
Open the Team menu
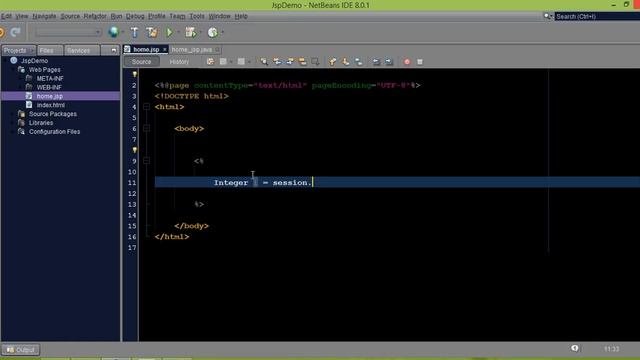177,16
